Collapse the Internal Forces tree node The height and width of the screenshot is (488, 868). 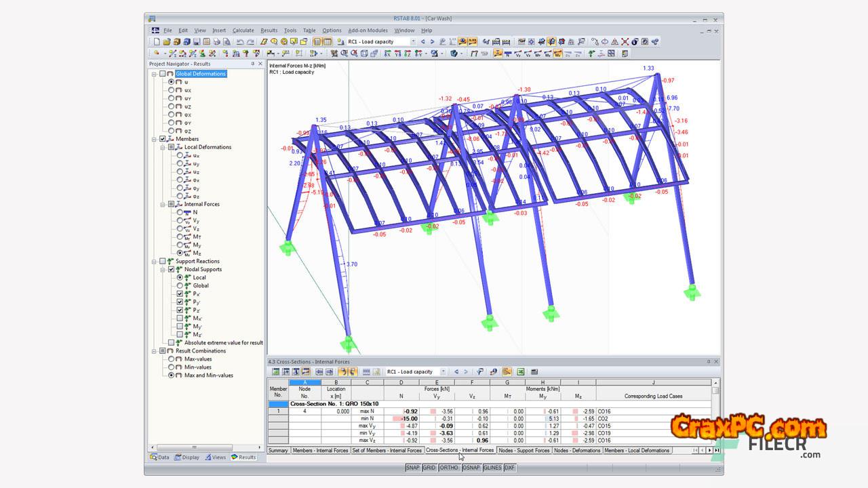pos(162,204)
